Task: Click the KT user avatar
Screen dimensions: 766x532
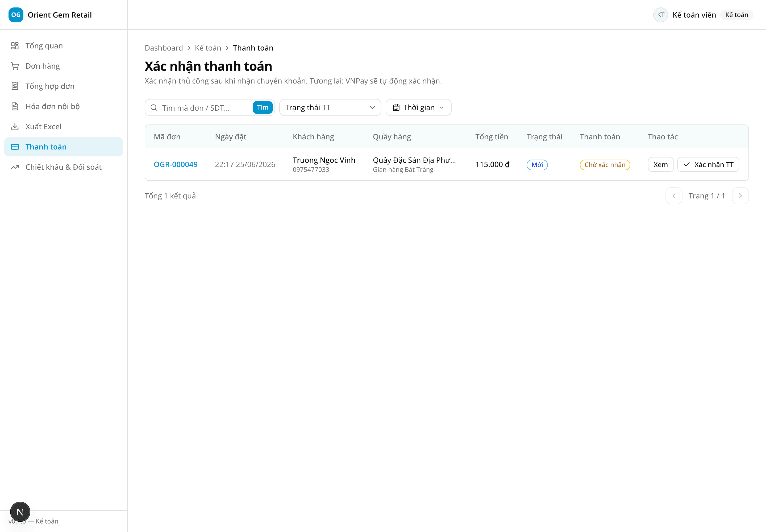Action: pyautogui.click(x=660, y=15)
